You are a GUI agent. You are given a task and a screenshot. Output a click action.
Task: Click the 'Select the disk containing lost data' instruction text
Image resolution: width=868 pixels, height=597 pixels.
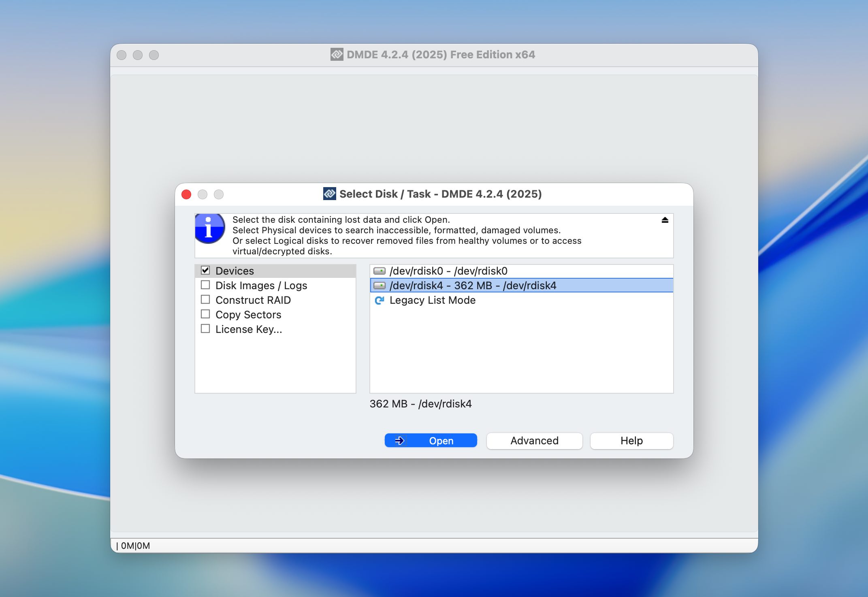coord(341,220)
